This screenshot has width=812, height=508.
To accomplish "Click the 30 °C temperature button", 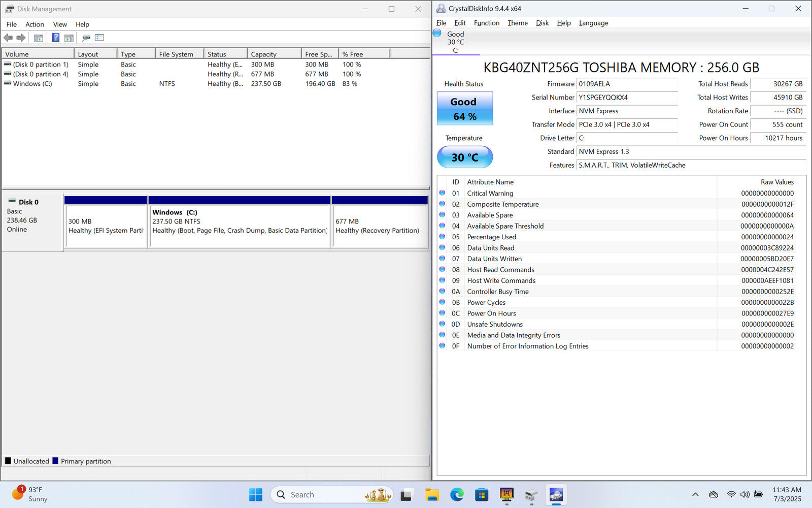I will click(x=464, y=157).
